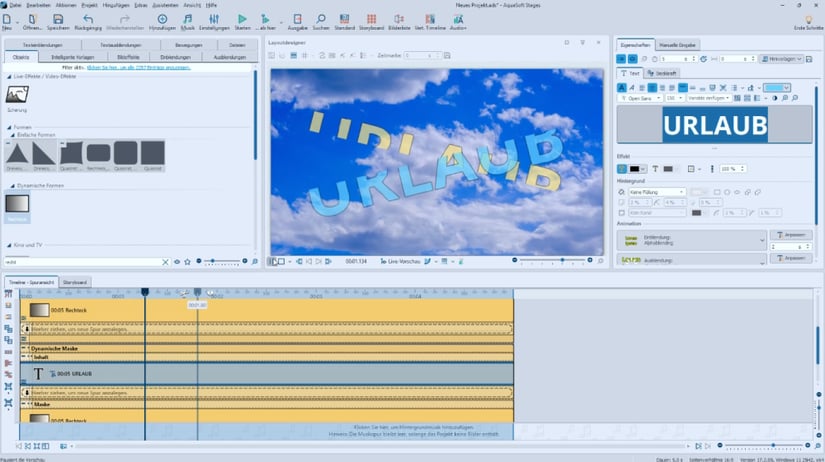
Task: Open the font size dropdown
Action: click(x=674, y=98)
